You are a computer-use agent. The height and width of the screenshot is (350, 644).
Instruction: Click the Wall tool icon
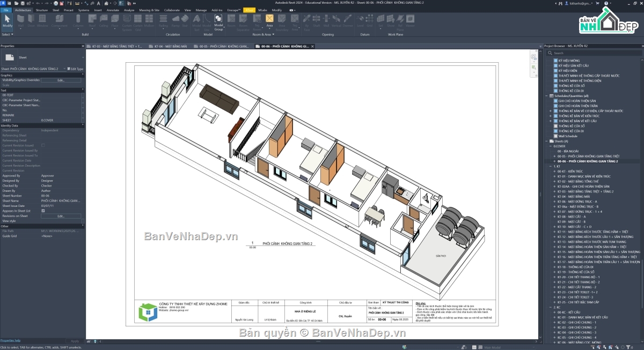(21, 21)
